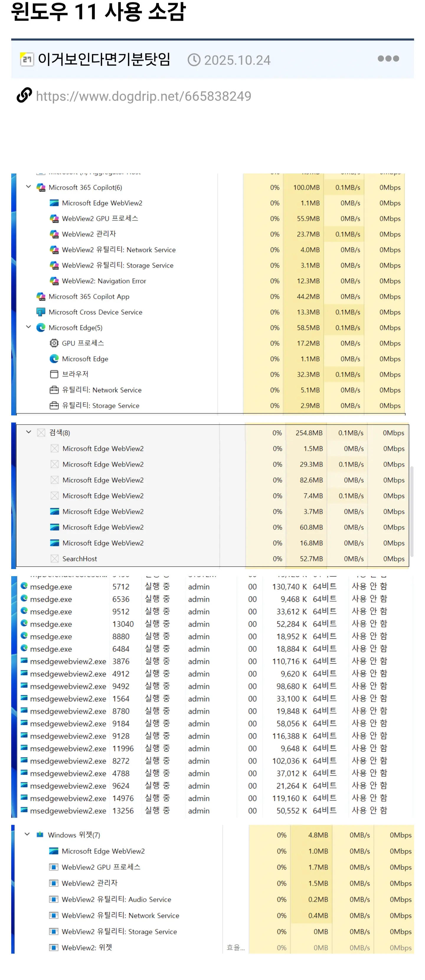Click the chain link icon beside the dogdrip URL

click(24, 95)
